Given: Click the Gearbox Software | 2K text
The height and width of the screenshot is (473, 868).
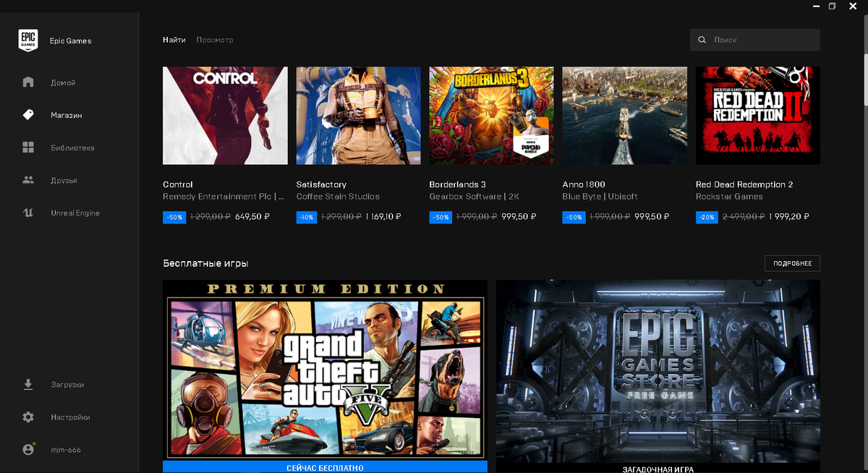Looking at the screenshot, I should 475,197.
